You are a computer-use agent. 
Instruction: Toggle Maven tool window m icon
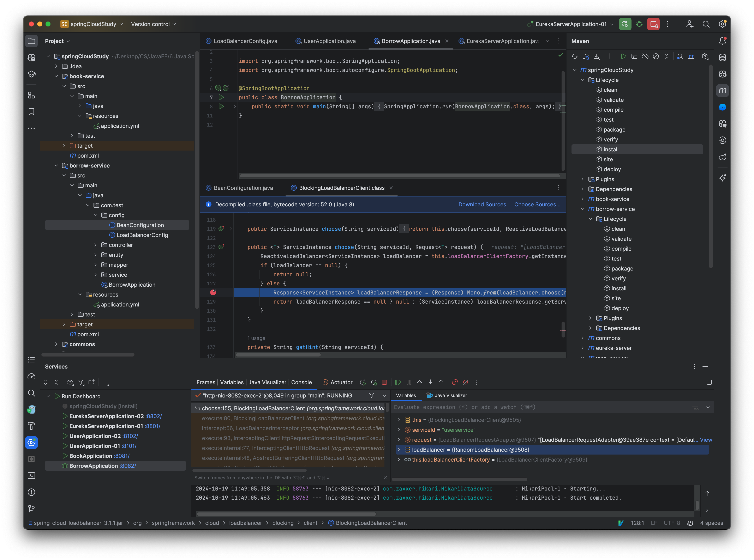click(x=723, y=91)
